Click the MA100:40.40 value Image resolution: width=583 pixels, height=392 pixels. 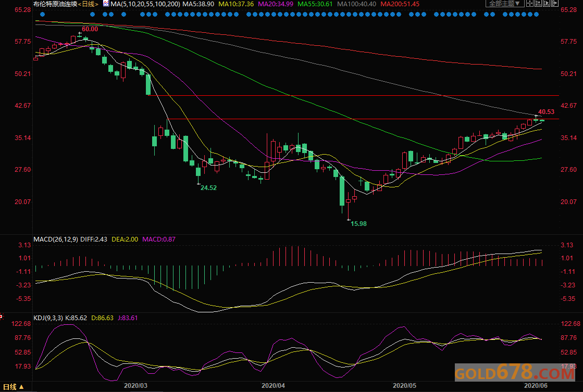356,4
